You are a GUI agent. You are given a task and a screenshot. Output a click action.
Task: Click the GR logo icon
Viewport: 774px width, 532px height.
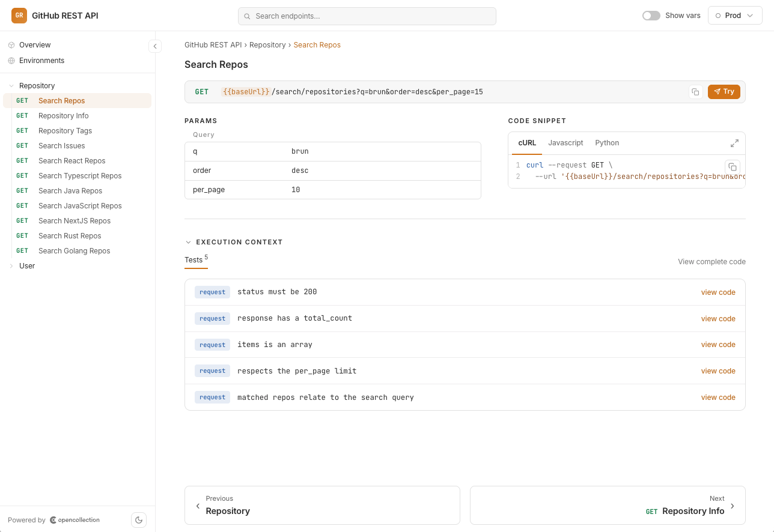coord(19,16)
